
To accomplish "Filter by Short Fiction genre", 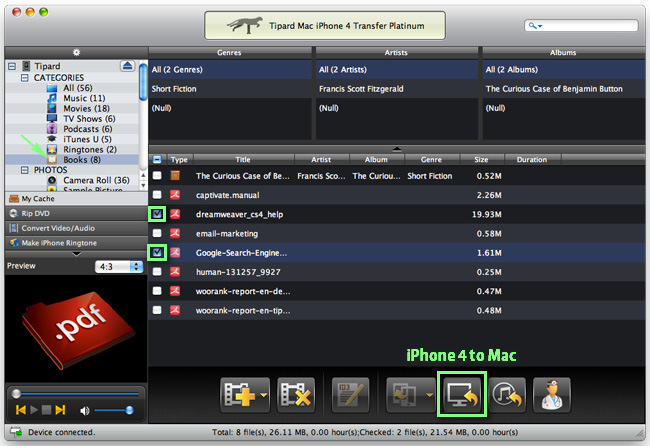I will (230, 89).
